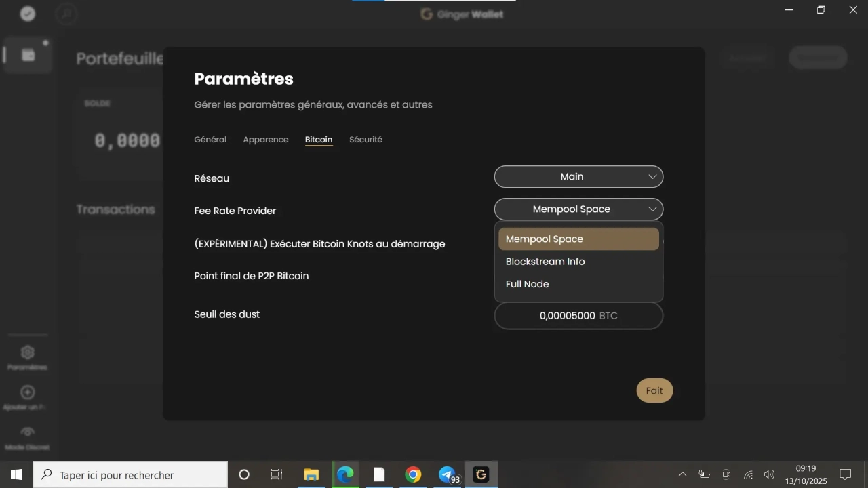This screenshot has height=488, width=868.
Task: Choose Blockstream Info from the list
Action: [x=578, y=262]
